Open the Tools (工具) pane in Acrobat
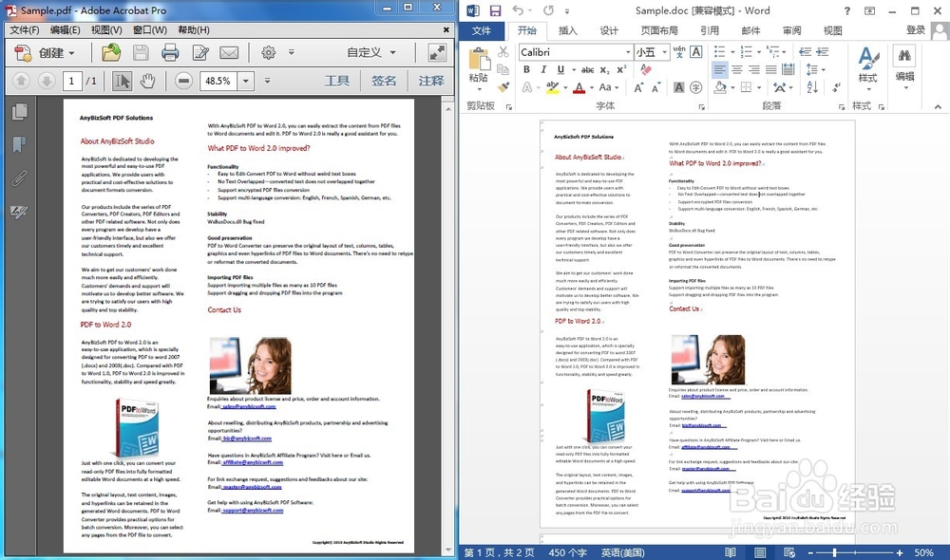 click(x=337, y=81)
